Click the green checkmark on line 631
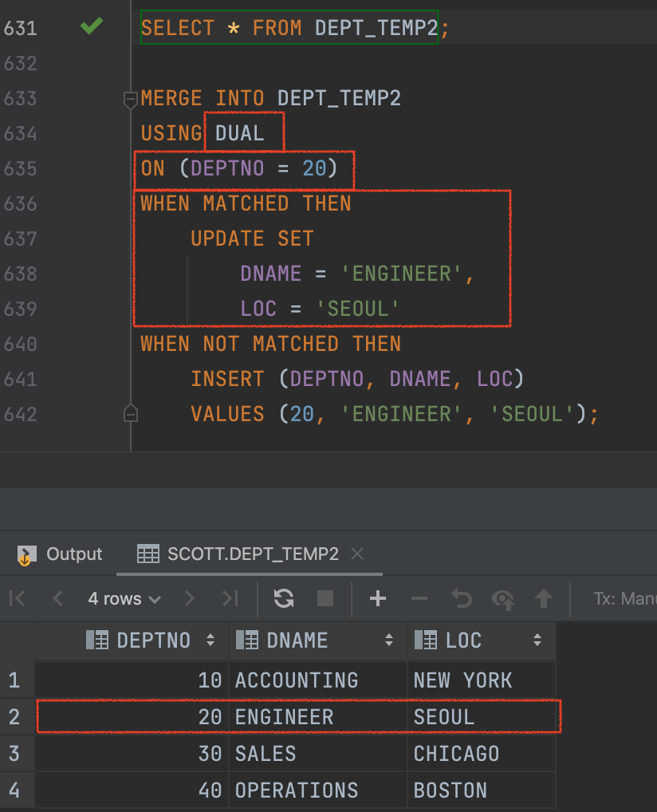Viewport: 657px width, 812px height. tap(92, 26)
